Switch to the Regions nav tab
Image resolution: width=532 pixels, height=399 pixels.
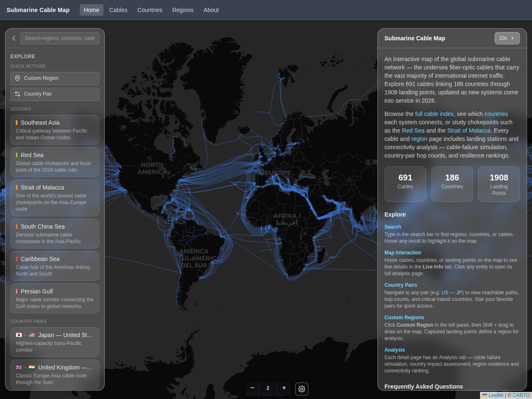point(183,10)
